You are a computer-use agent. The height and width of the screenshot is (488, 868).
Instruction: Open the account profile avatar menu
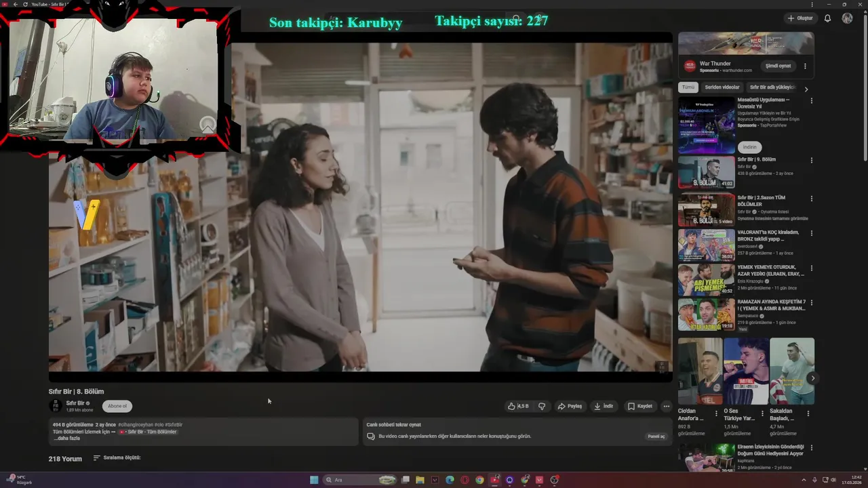click(x=847, y=18)
